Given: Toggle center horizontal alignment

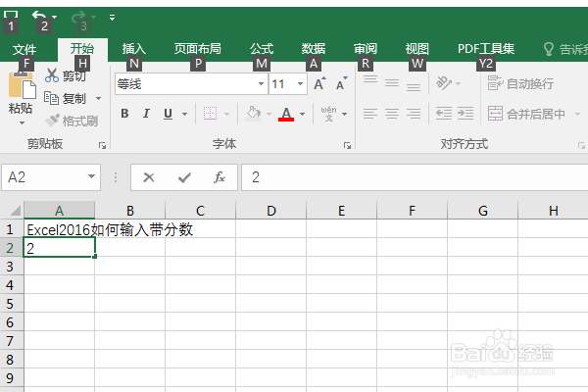Looking at the screenshot, I should pos(392,114).
